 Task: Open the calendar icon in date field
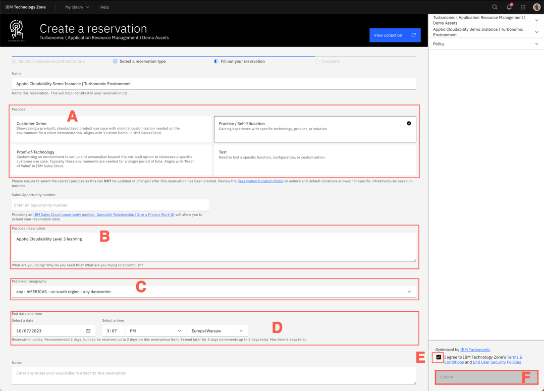tap(88, 330)
